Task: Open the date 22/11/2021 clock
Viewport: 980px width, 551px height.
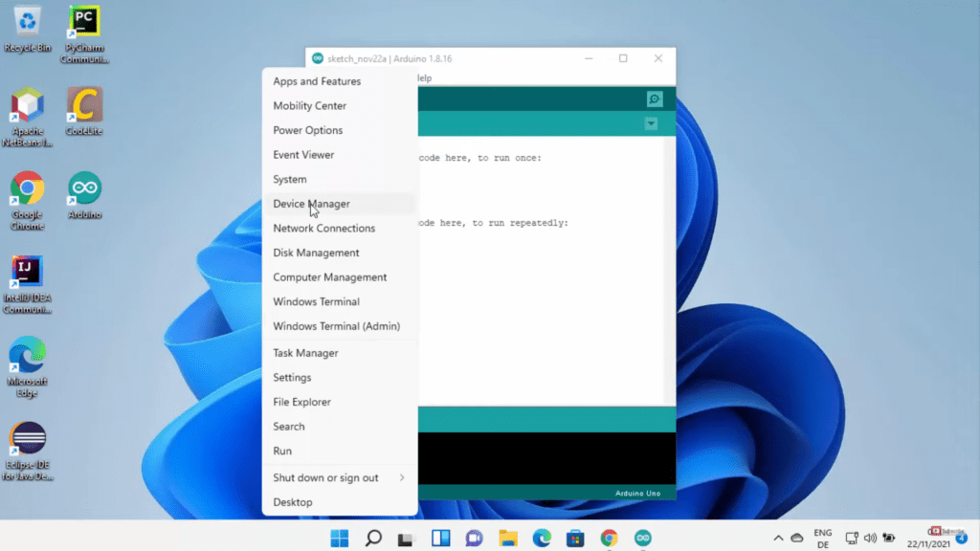Action: point(928,544)
